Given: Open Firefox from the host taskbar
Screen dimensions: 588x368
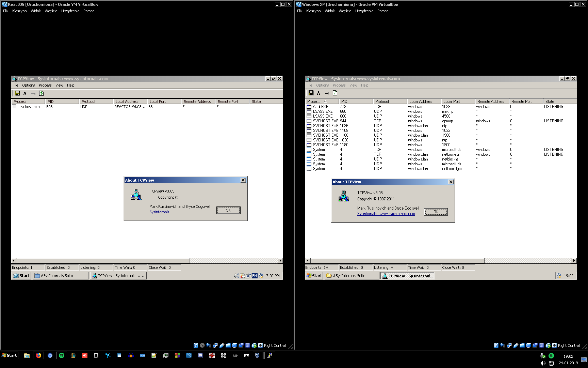Looking at the screenshot, I should click(x=38, y=355).
